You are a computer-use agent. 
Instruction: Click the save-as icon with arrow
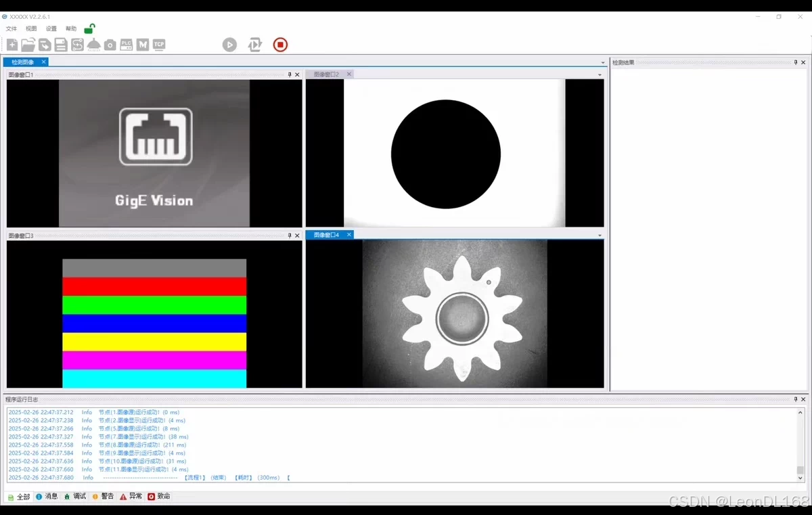click(45, 45)
